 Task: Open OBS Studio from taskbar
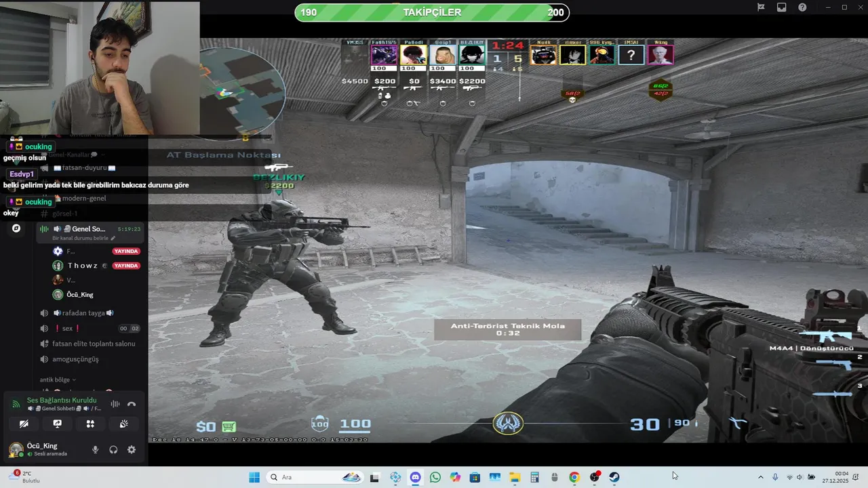(595, 477)
